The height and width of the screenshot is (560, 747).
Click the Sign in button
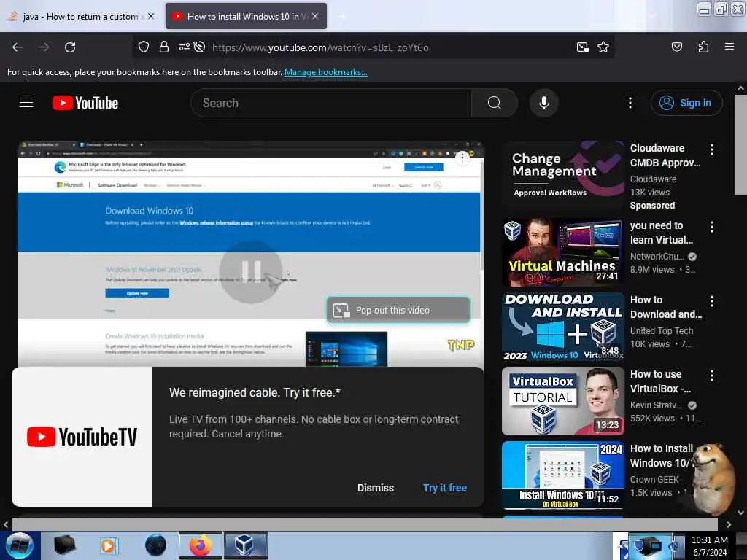coord(686,103)
